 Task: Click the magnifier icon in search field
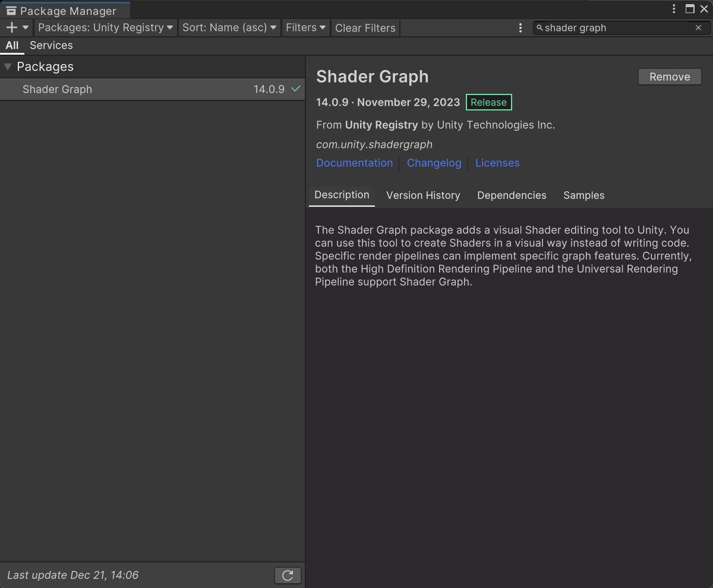click(x=540, y=28)
